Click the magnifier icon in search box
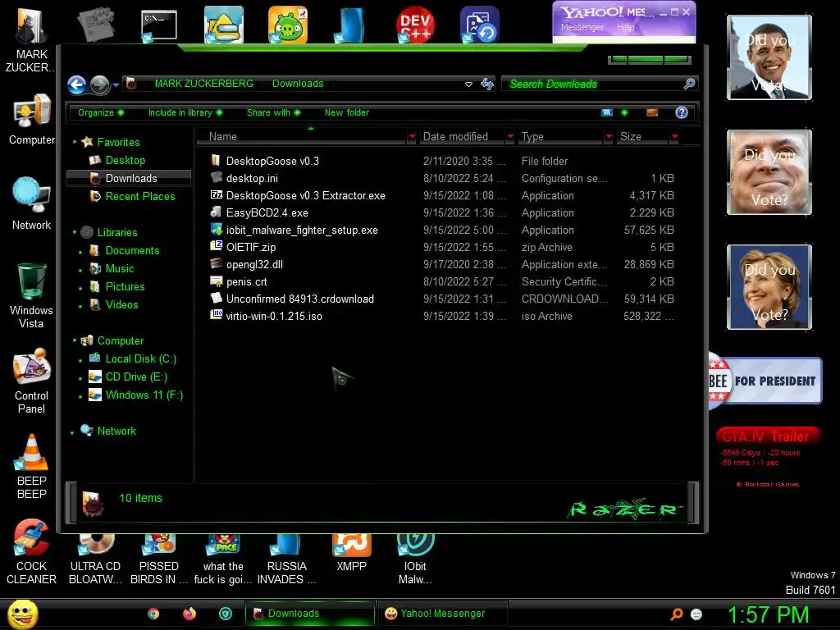 689,84
